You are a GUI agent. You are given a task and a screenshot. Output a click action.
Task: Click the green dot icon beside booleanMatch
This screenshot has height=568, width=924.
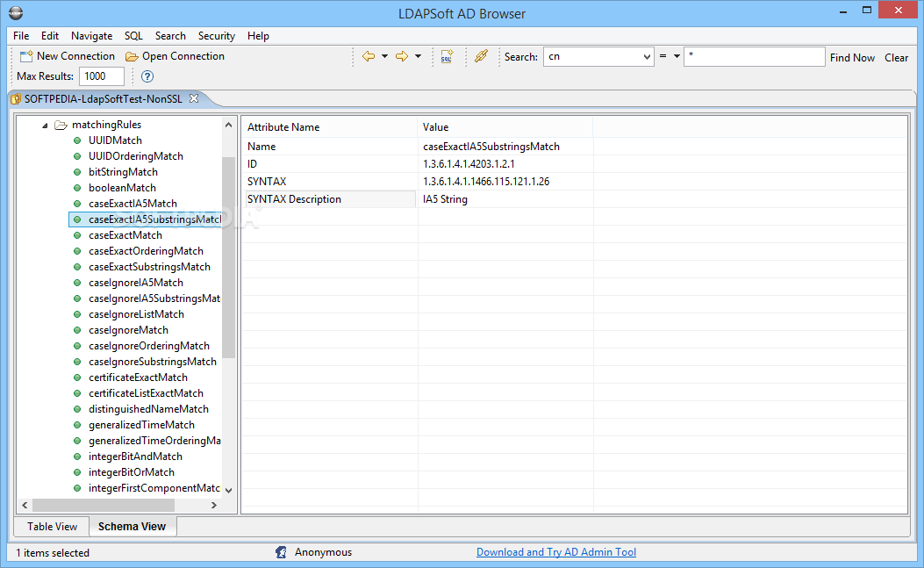(77, 188)
